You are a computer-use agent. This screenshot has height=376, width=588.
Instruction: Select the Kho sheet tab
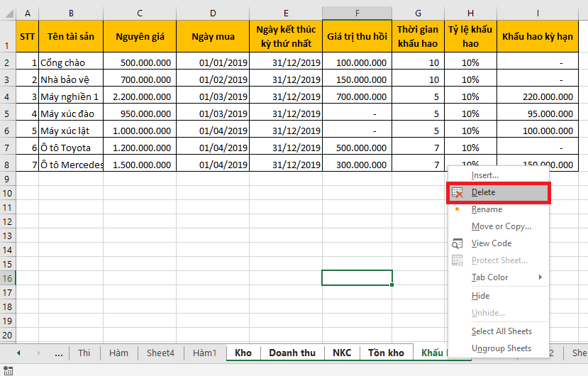[243, 353]
